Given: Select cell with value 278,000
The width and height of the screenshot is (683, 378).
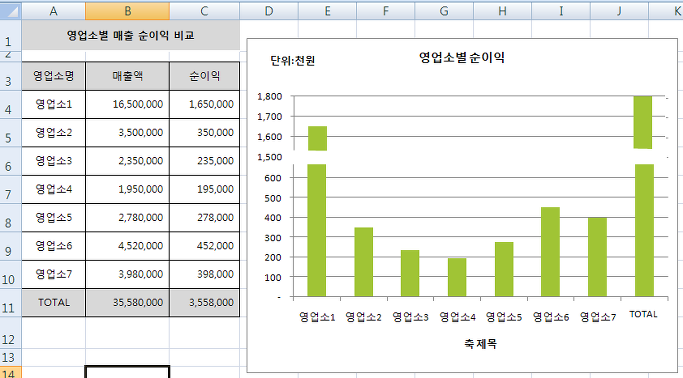Looking at the screenshot, I should [x=204, y=218].
